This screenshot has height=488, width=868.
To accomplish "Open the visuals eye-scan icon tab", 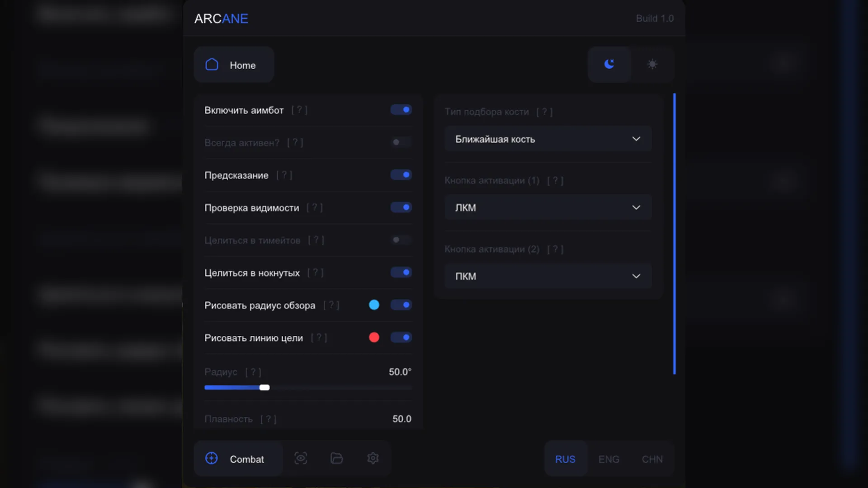I will (x=301, y=458).
